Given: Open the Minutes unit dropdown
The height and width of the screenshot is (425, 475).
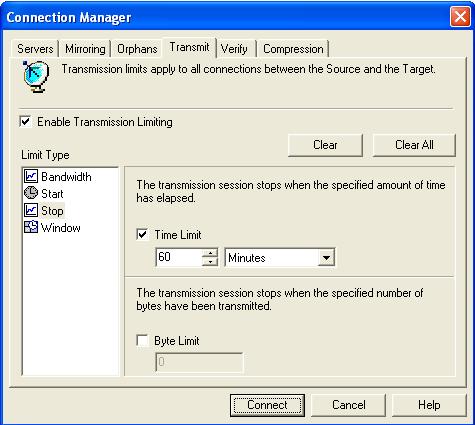Looking at the screenshot, I should 326,257.
